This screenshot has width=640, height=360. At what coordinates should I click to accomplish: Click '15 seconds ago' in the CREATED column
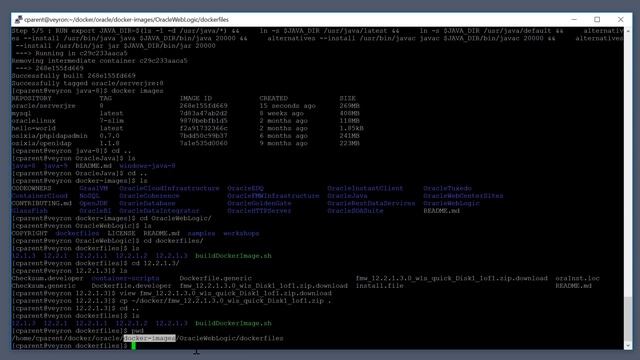coord(287,106)
